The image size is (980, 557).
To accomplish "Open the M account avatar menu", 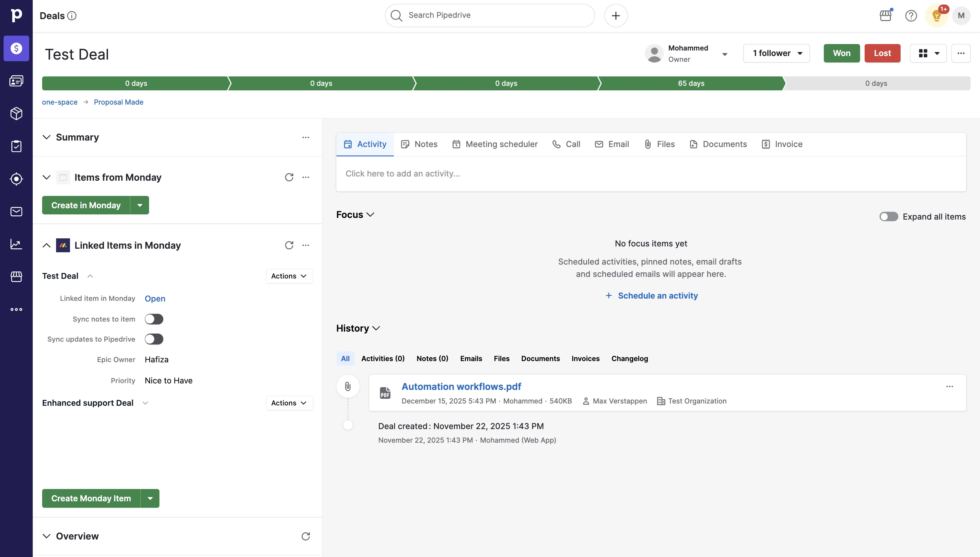I will coord(961,16).
